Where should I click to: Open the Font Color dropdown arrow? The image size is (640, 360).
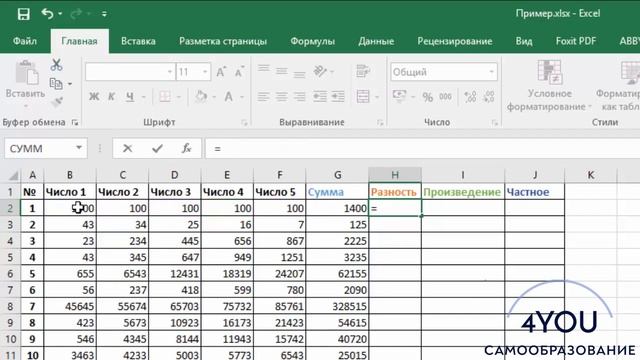242,97
